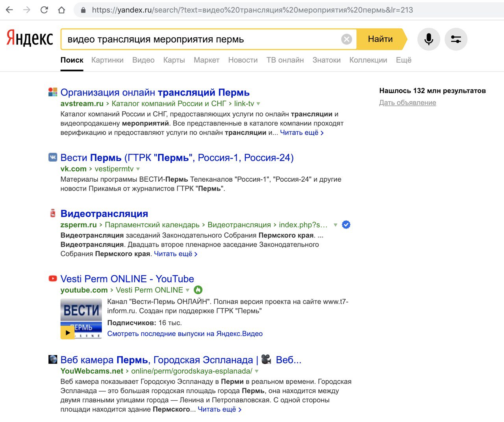504x422 pixels.
Task: Read more of the avstream.ru snippet
Action: (302, 133)
